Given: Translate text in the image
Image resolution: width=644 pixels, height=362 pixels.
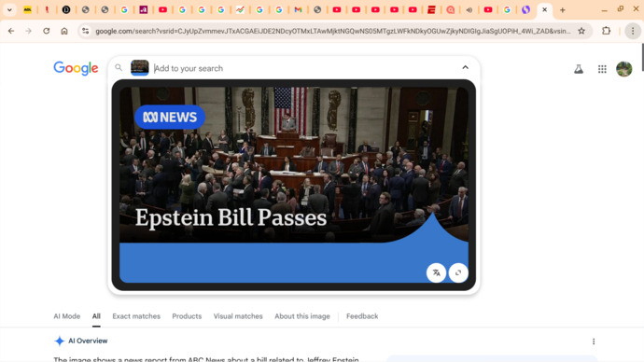Looking at the screenshot, I should pos(436,272).
